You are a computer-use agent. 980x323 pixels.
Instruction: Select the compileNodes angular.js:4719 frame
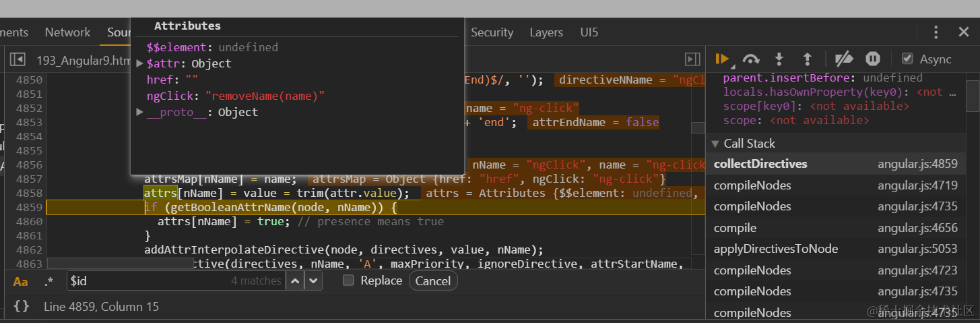pyautogui.click(x=835, y=185)
